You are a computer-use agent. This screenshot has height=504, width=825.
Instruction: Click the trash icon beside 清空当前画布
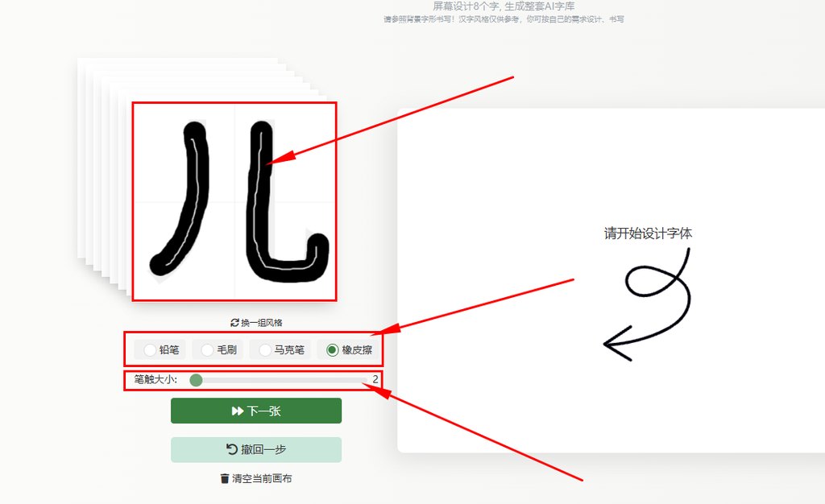225,478
